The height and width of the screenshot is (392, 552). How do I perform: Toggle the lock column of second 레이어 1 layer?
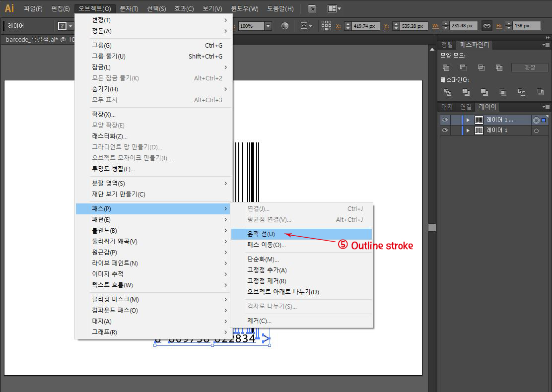tap(456, 130)
